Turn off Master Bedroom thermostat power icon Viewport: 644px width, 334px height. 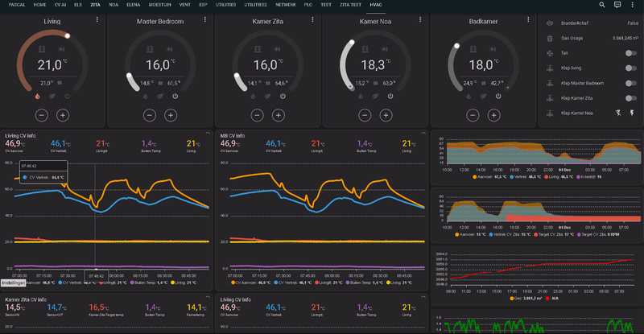click(175, 96)
